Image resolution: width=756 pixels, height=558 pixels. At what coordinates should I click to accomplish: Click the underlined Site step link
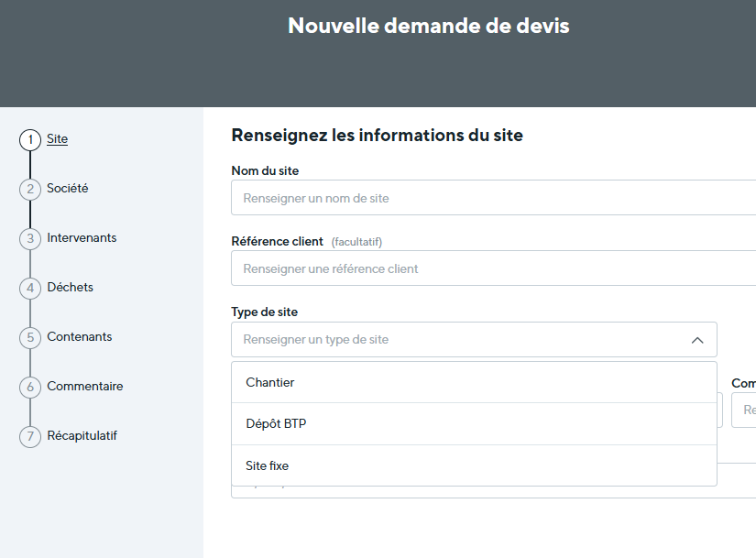point(57,139)
